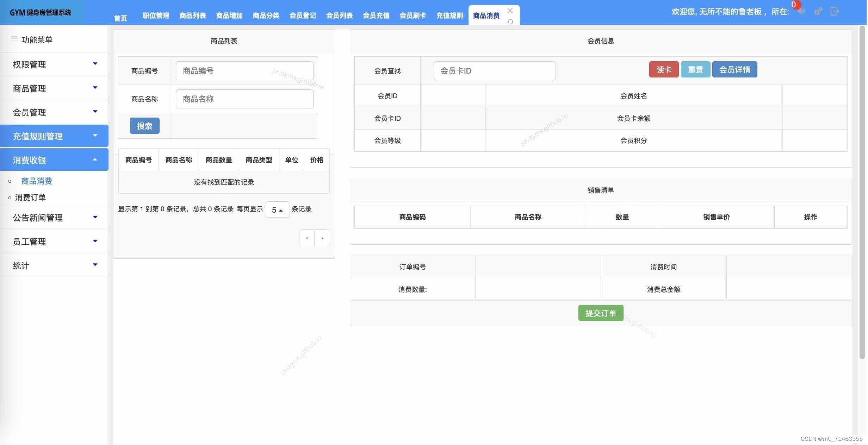Viewport: 868px width, 445px height.
Task: Open the records-per-page dropdown showing 5
Action: (x=277, y=210)
